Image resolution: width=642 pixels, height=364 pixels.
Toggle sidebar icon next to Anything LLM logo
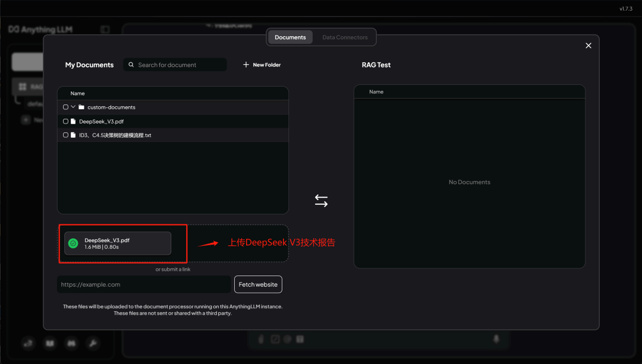[x=105, y=30]
